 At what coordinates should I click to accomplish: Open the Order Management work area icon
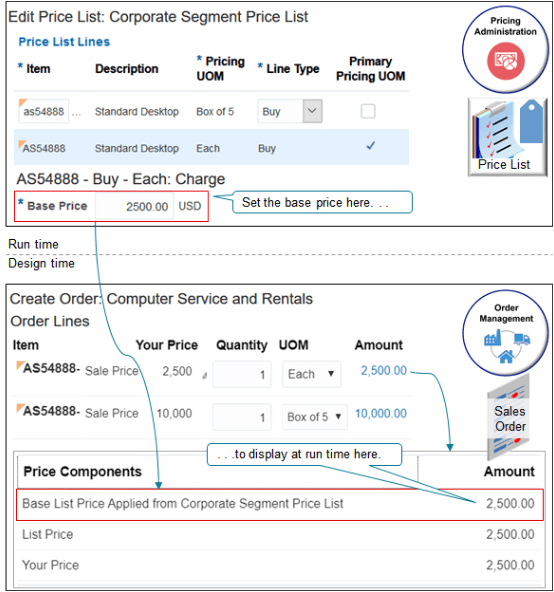(x=505, y=332)
